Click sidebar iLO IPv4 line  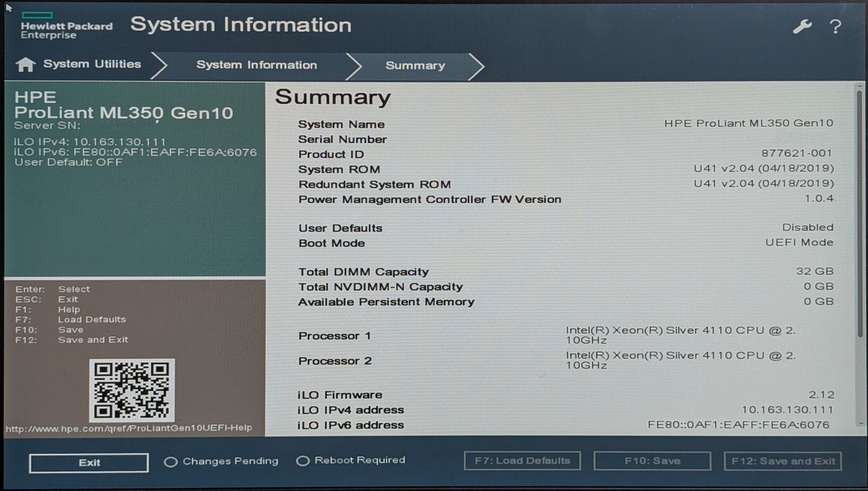(90, 142)
